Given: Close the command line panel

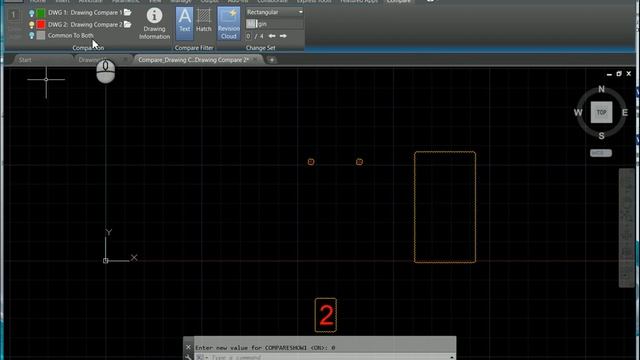Looking at the screenshot, I should (188, 347).
